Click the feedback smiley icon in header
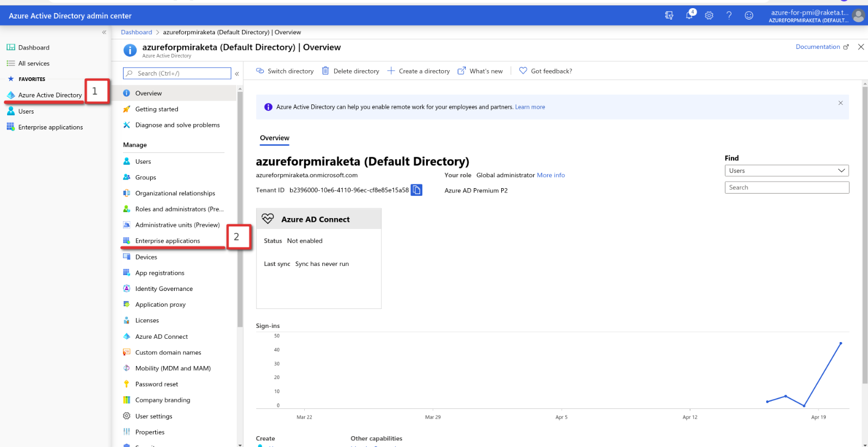 point(749,16)
